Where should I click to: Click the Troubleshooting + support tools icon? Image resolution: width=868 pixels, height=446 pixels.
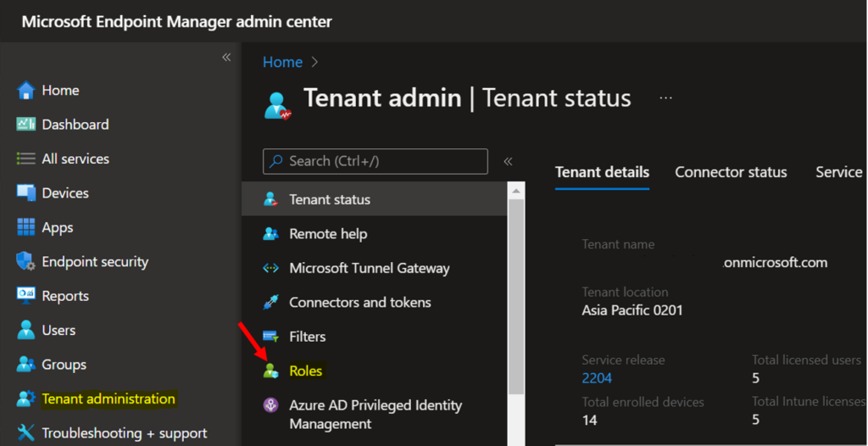tap(26, 432)
